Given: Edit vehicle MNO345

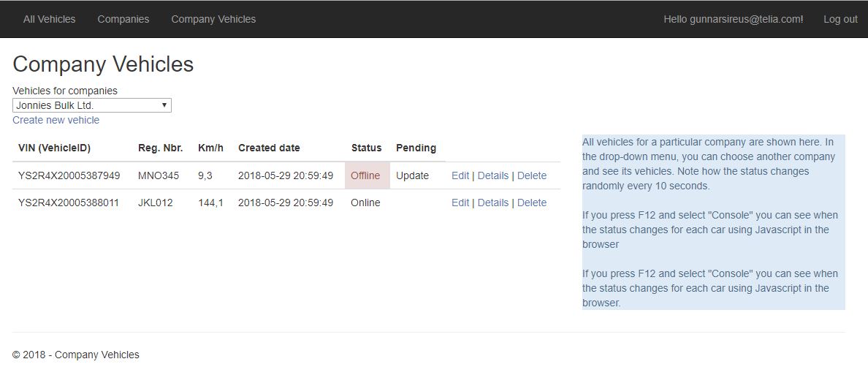Looking at the screenshot, I should click(460, 175).
